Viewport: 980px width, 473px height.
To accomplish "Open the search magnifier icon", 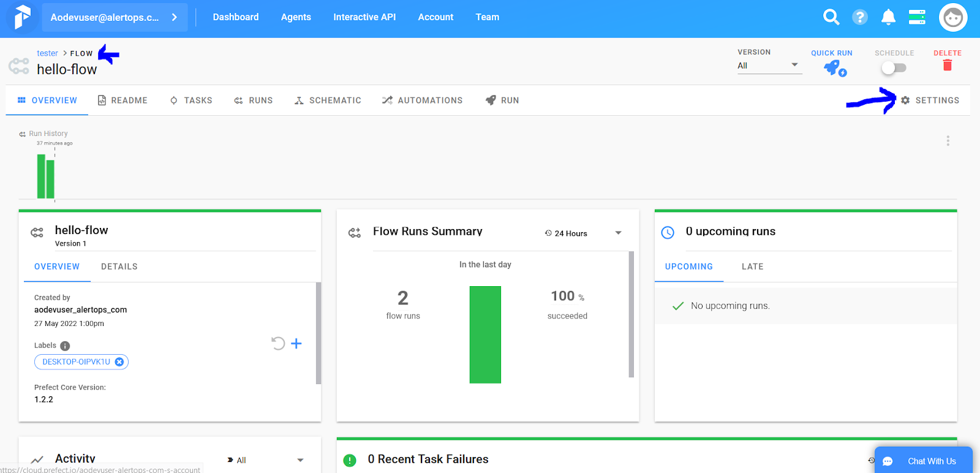I will pyautogui.click(x=831, y=17).
